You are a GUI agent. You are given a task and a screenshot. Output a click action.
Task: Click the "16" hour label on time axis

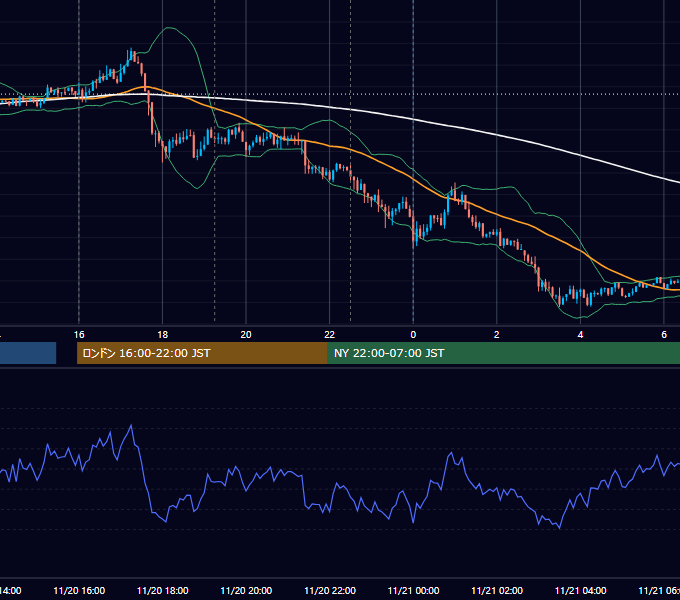pyautogui.click(x=79, y=335)
